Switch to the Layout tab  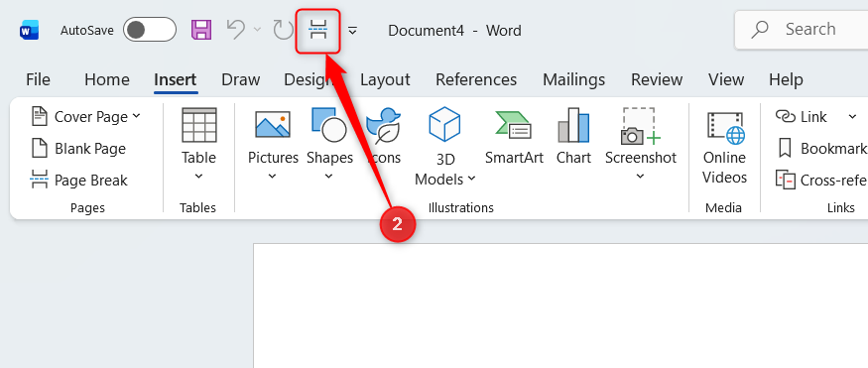(x=385, y=79)
